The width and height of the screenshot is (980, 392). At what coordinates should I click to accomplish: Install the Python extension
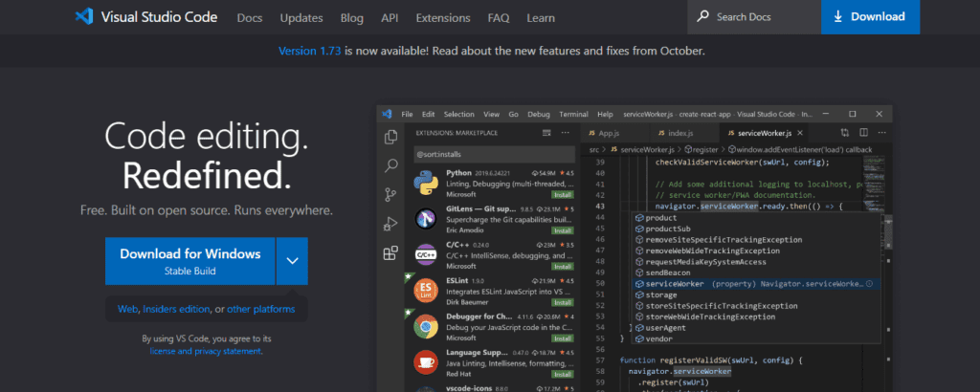point(563,195)
